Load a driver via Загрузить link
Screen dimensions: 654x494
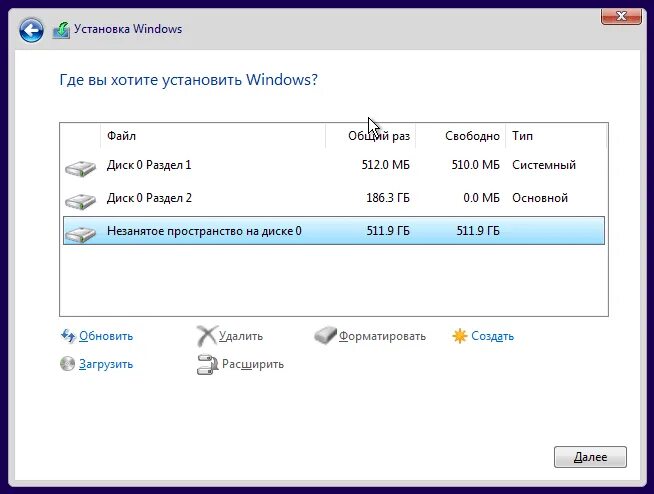[x=106, y=364]
